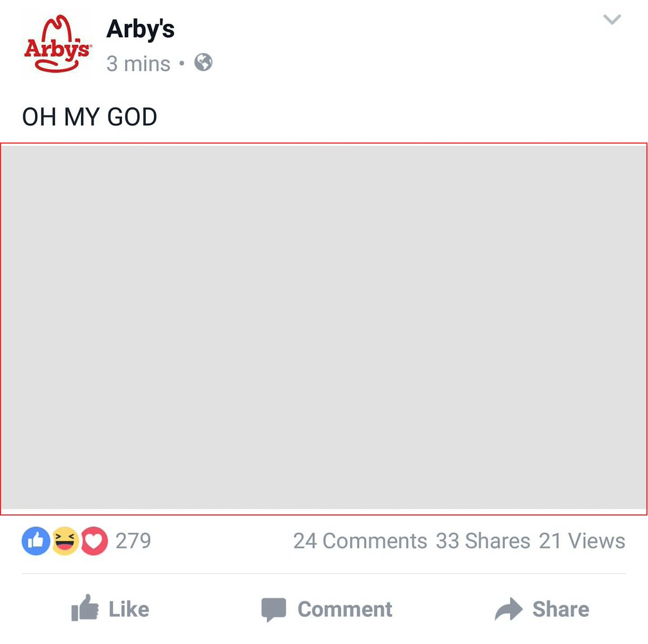View the 279 reactions count
The height and width of the screenshot is (644, 648).
click(x=133, y=541)
